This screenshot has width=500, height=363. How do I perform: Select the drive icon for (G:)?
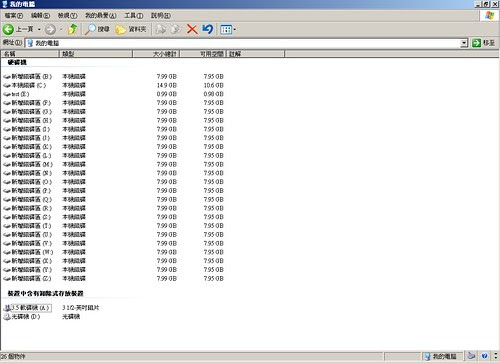tap(7, 112)
